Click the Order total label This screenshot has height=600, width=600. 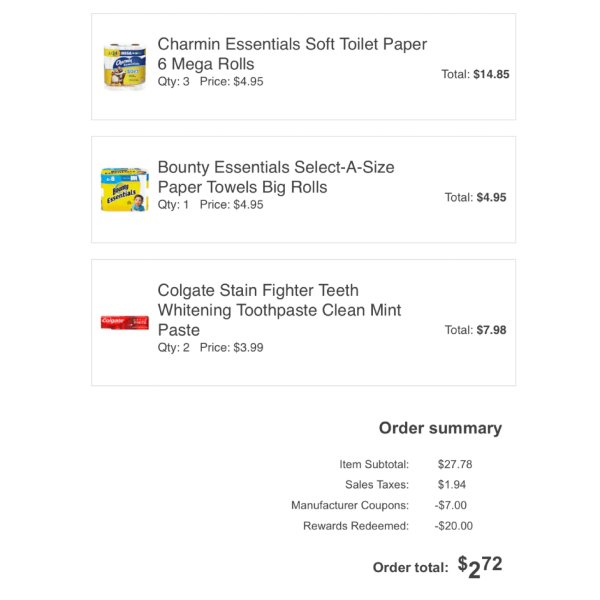pos(410,567)
